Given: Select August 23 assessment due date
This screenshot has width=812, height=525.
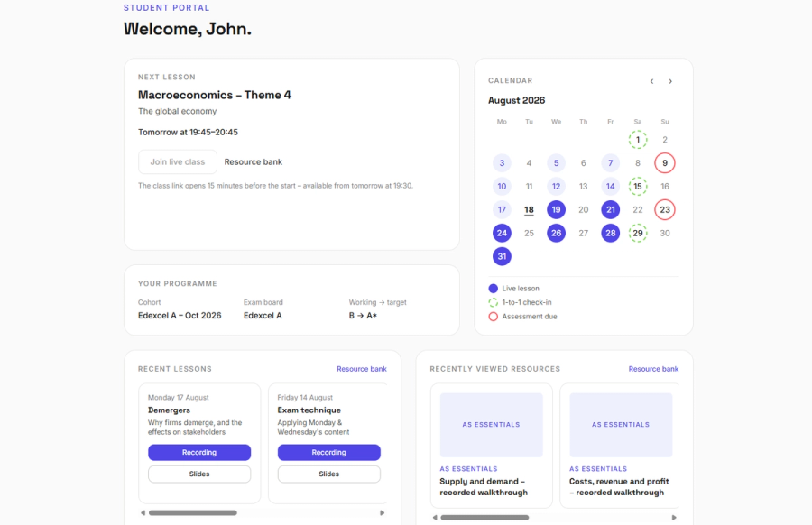Looking at the screenshot, I should tap(664, 209).
